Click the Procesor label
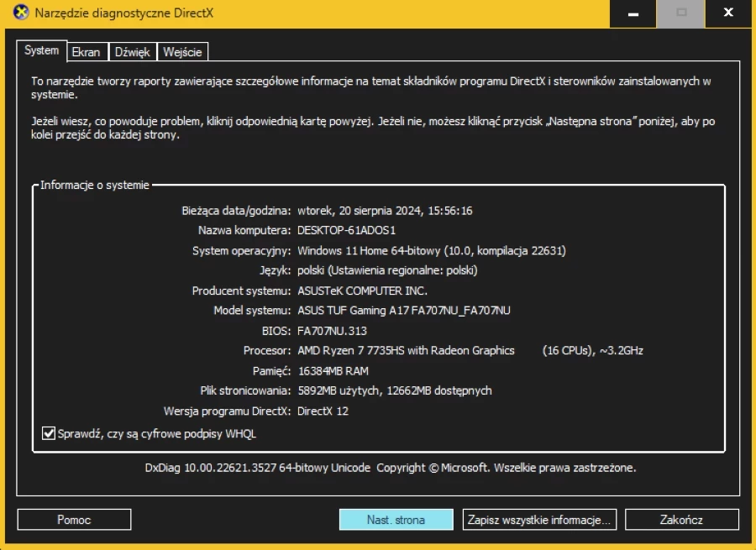 point(267,350)
